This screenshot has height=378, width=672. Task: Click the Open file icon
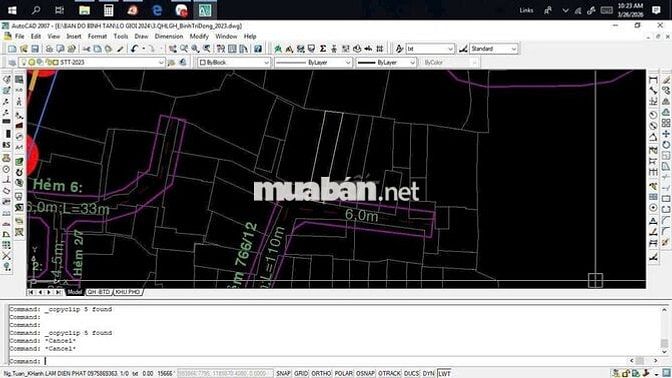pyautogui.click(x=24, y=49)
